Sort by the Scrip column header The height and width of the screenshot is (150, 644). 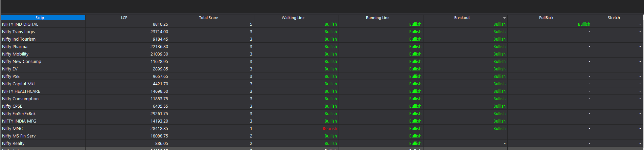[x=43, y=18]
